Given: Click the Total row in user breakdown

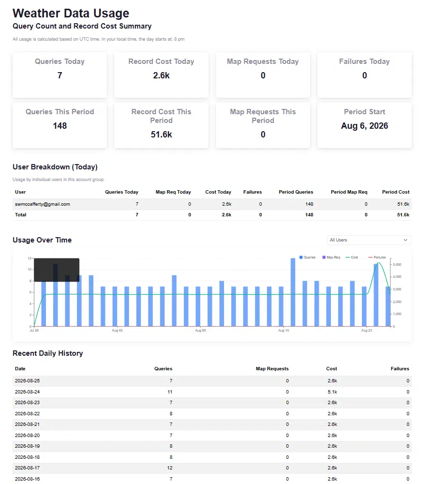Looking at the screenshot, I should click(212, 215).
